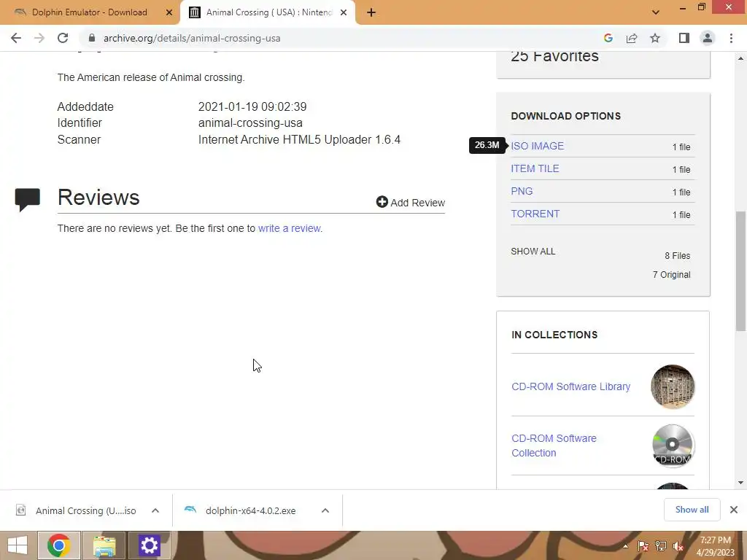
Task: Reload the archive.org page
Action: (x=63, y=38)
